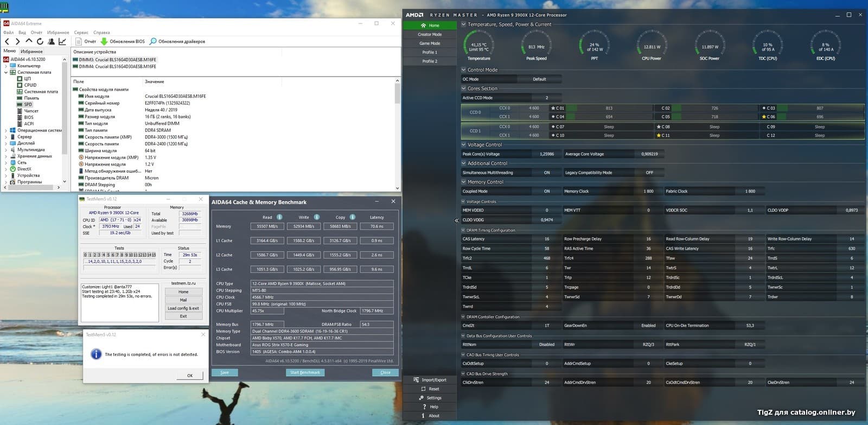This screenshot has height=425, width=868.
Task: Open the Вид menu in AIDA64
Action: [22, 33]
